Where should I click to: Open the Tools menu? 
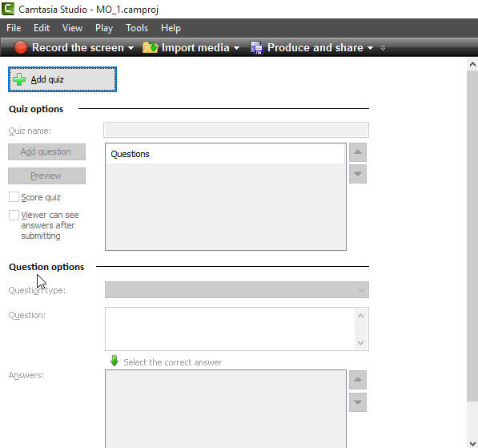pyautogui.click(x=137, y=28)
